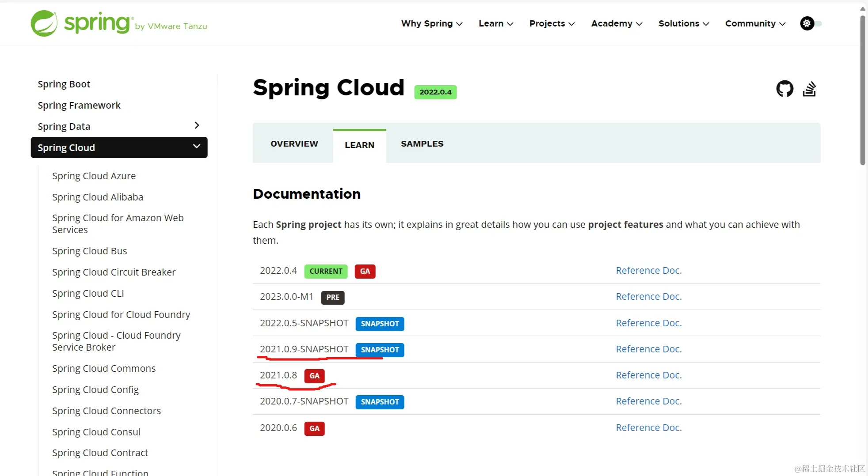The image size is (868, 476).
Task: Open Reference Doc. for 2021.0.9-SNAPSHOT
Action: click(649, 349)
